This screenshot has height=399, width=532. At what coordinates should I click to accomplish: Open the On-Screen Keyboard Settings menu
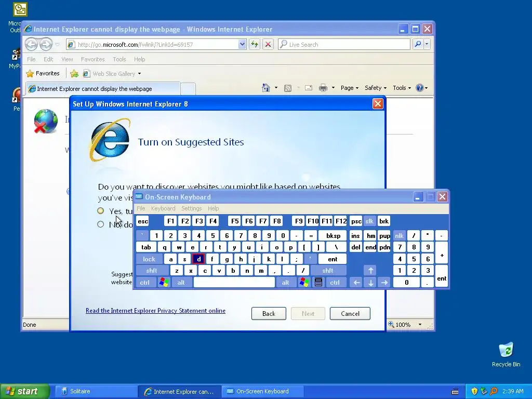point(191,208)
